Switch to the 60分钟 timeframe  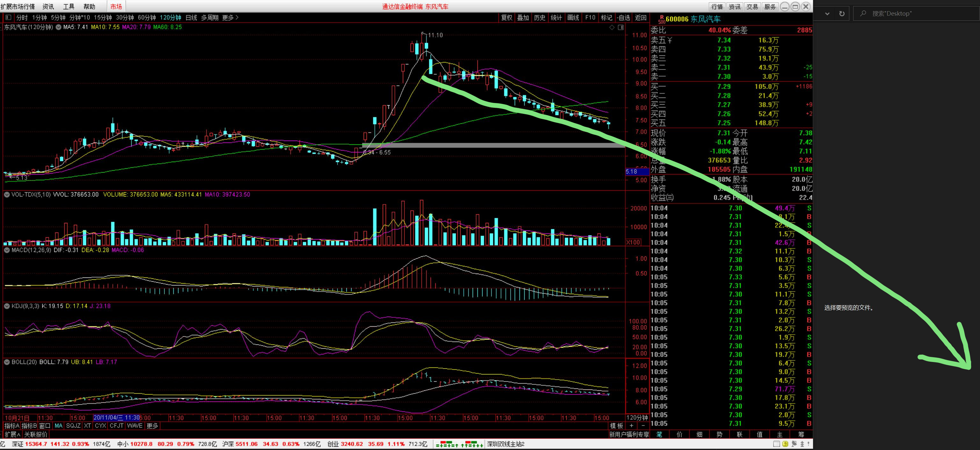(x=147, y=18)
